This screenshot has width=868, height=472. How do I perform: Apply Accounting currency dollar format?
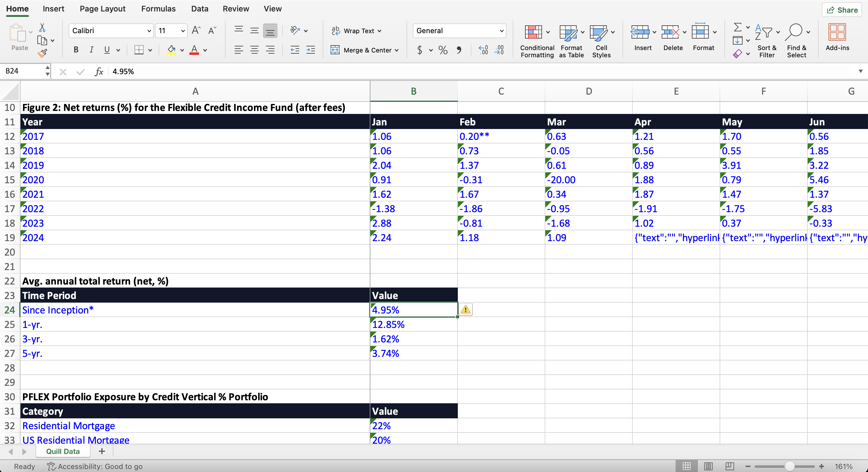(420, 50)
